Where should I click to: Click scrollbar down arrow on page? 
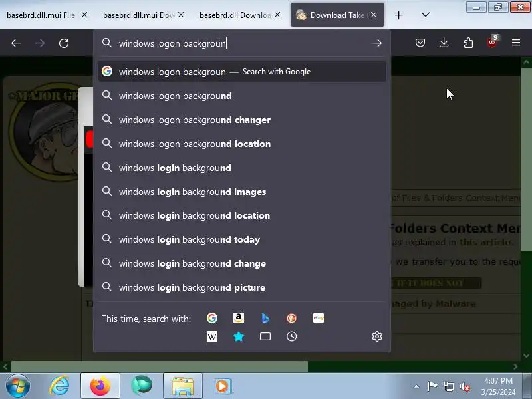[x=526, y=356]
